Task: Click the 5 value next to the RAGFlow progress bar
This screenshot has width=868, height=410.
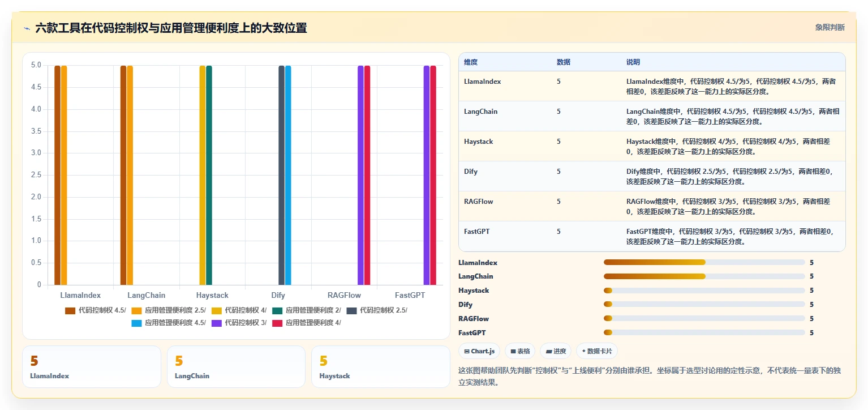Action: [811, 319]
